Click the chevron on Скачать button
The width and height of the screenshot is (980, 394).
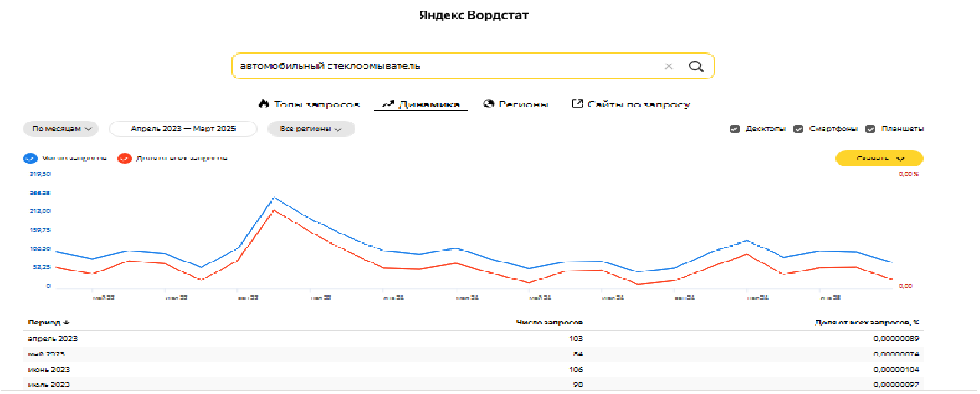[900, 159]
